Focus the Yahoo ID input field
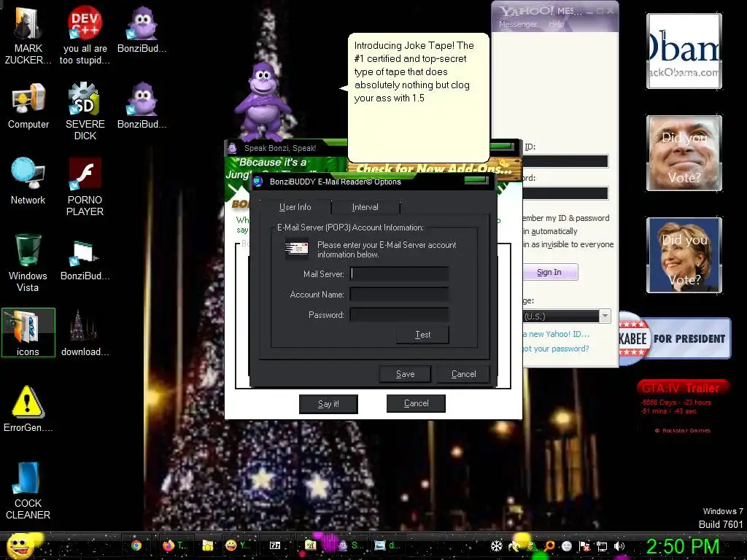 pos(565,161)
